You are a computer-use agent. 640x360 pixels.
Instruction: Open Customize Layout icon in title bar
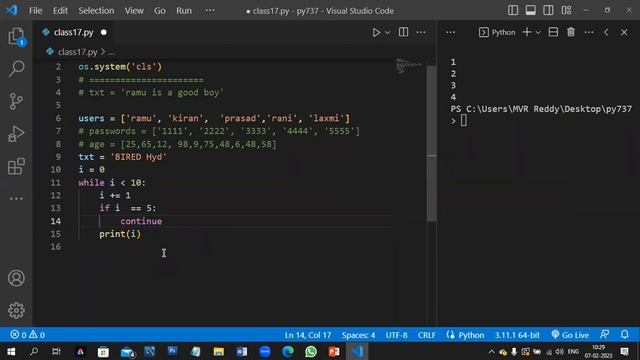pyautogui.click(x=566, y=11)
